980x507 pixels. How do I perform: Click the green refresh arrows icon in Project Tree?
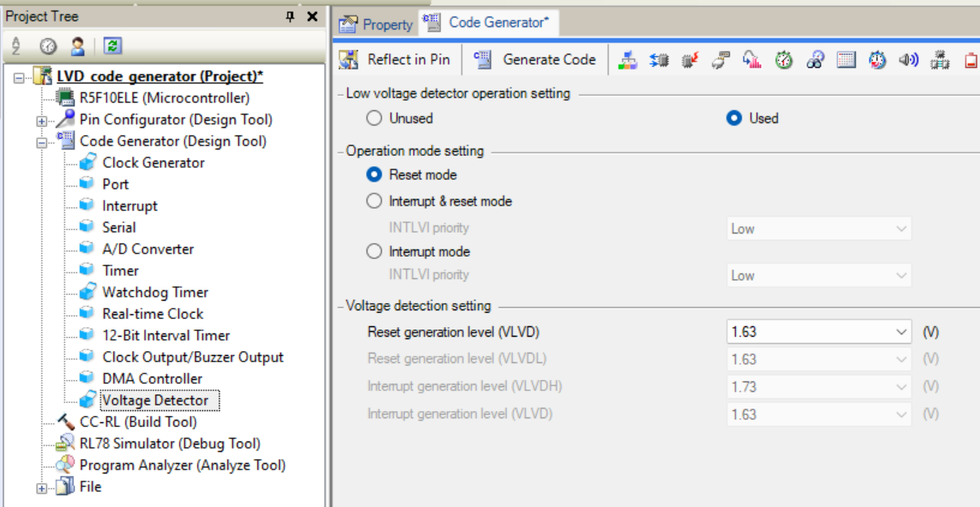pos(113,46)
